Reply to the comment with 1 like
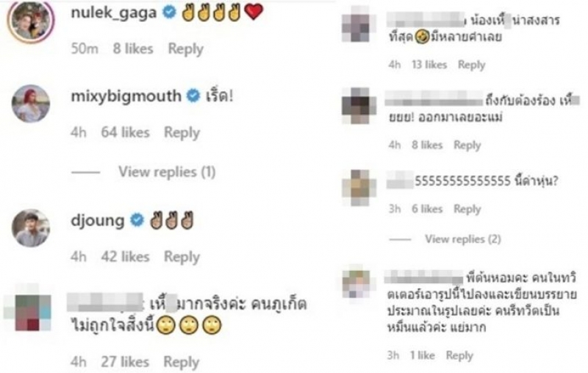588x373 pixels. point(459,355)
